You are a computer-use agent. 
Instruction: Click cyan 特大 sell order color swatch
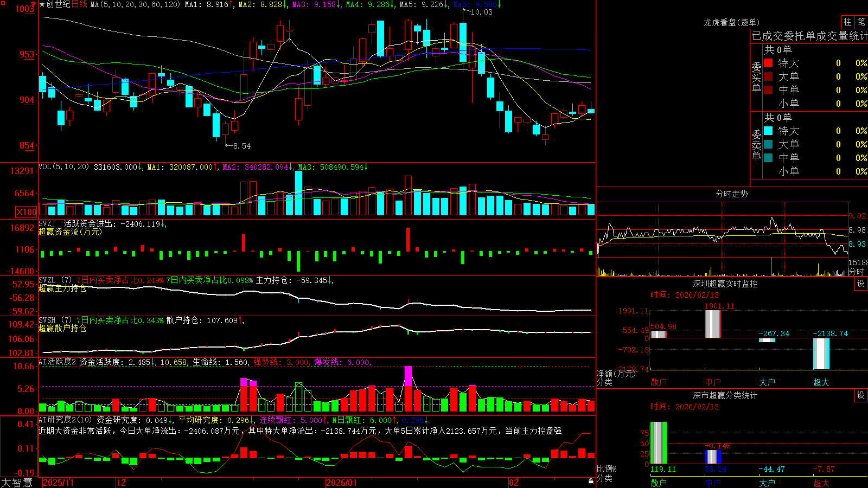768,131
